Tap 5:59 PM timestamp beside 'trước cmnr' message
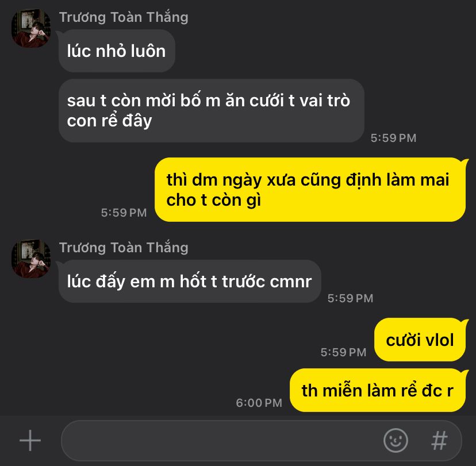This screenshot has width=476, height=466. tap(350, 298)
